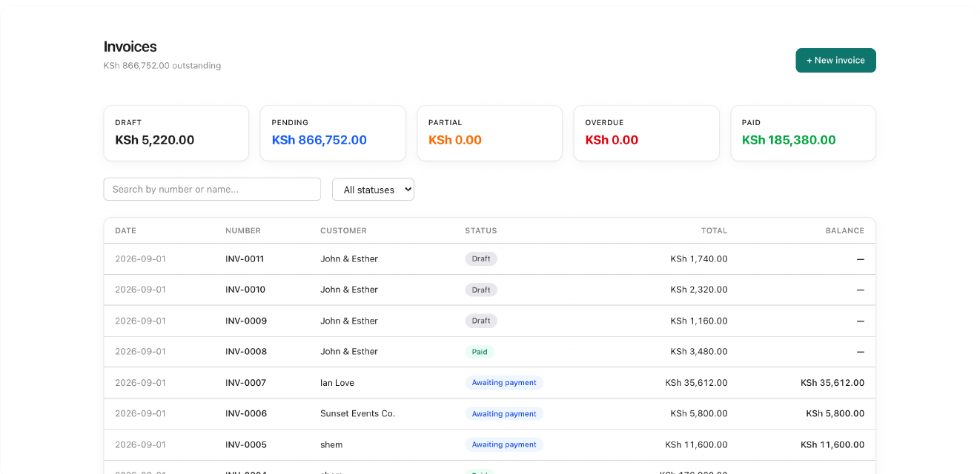Click date 2026-09-01 in INV-0011 row
Viewport: 980px width, 474px height.
click(140, 259)
